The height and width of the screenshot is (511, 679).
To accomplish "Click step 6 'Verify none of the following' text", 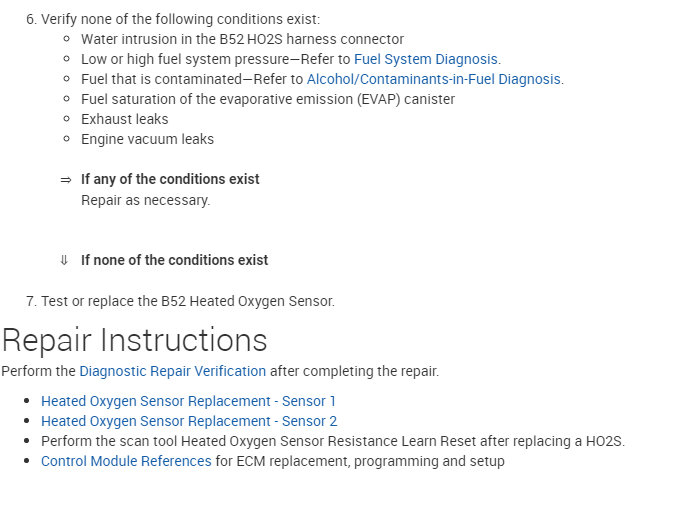I will point(180,19).
